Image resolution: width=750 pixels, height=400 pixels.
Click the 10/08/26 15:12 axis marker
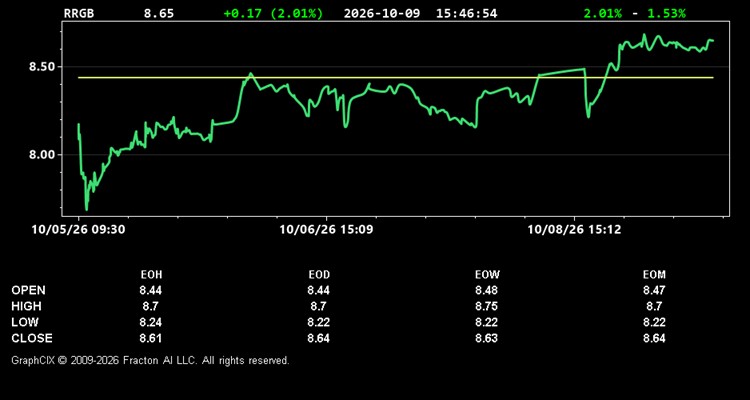coord(574,230)
